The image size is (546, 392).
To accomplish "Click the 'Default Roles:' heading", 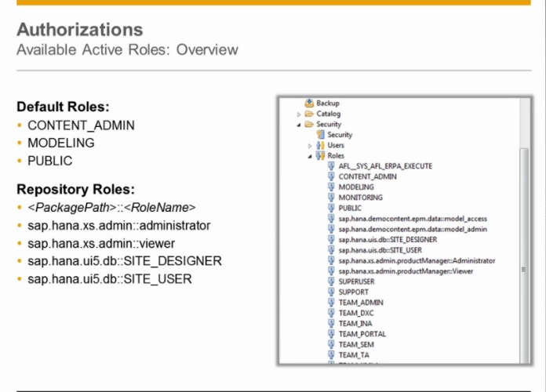I will click(x=63, y=107).
